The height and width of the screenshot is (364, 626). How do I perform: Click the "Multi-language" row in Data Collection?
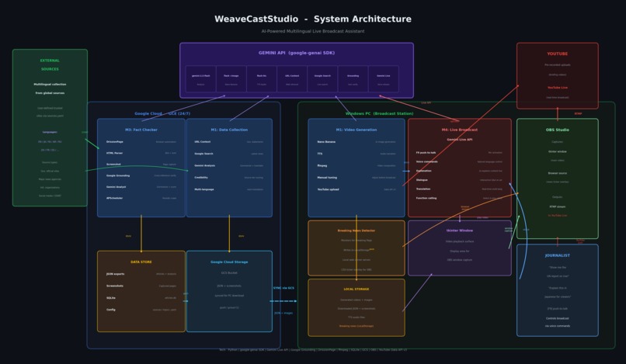pos(229,189)
